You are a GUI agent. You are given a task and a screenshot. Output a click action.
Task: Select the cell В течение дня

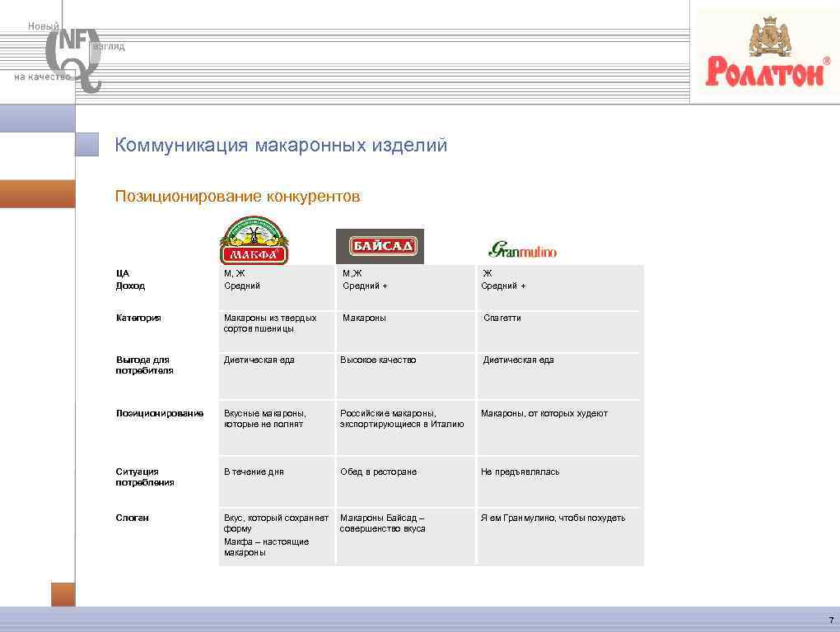pos(254,472)
